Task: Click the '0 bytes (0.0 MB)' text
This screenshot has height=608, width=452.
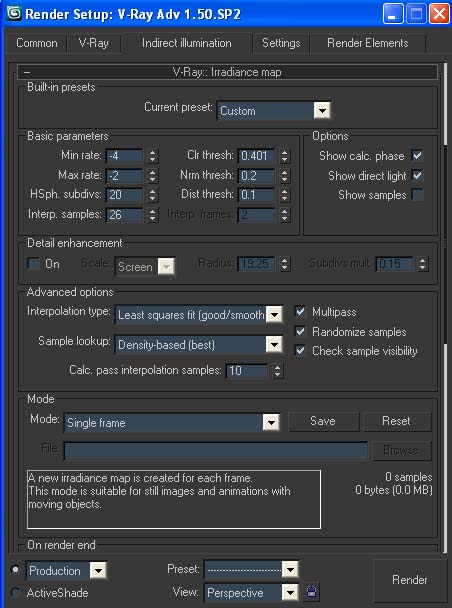Action: 394,490
